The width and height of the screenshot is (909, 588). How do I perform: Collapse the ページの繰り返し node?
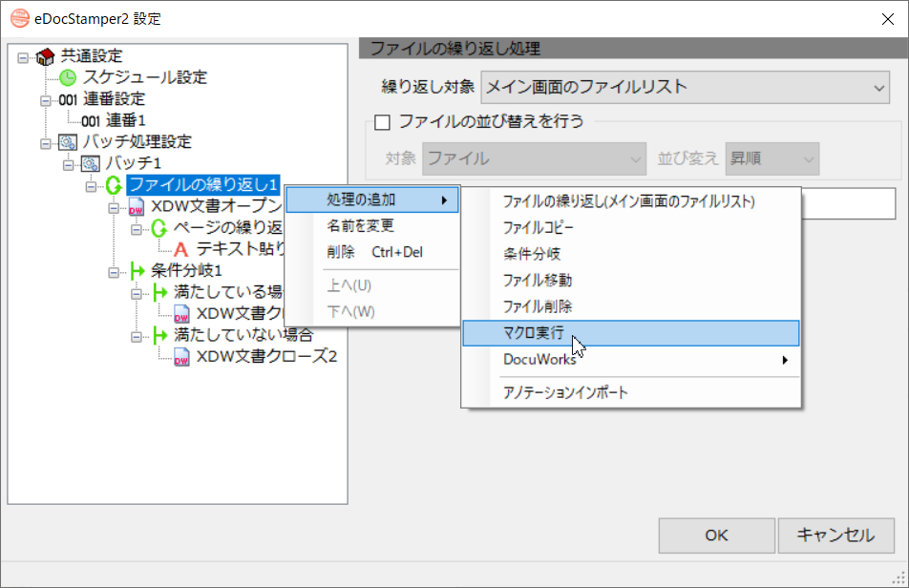point(137,229)
